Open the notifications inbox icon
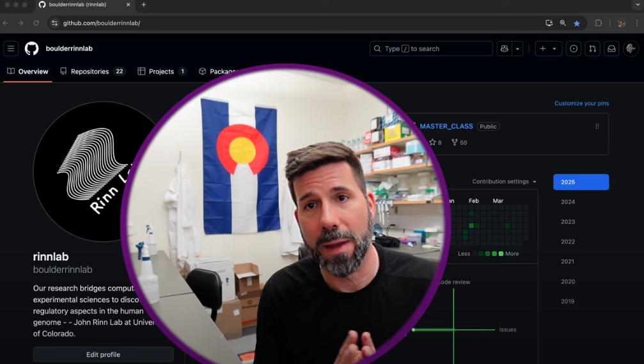The image size is (644, 364). tap(611, 49)
